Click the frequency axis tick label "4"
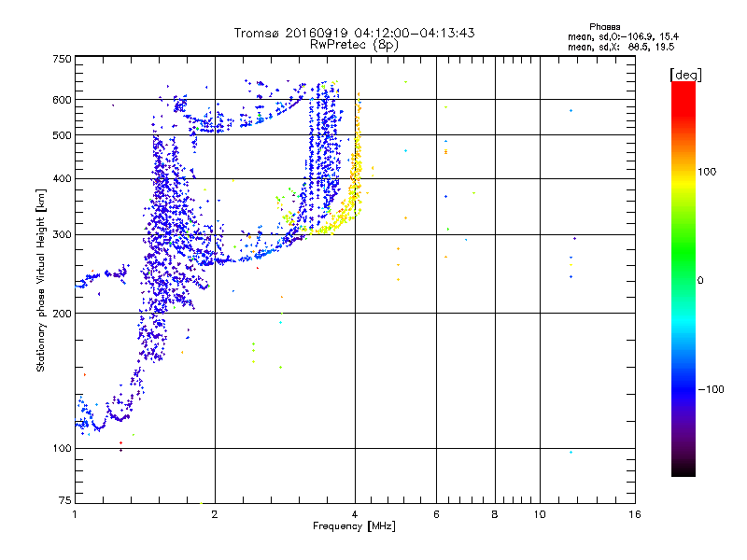This screenshot has height=560, width=747. (x=355, y=514)
